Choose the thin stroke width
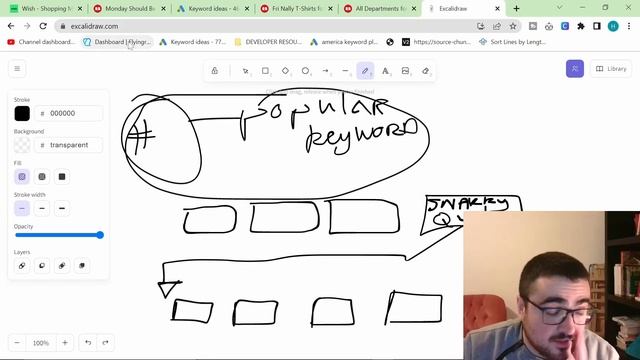The image size is (640, 360). click(x=22, y=208)
